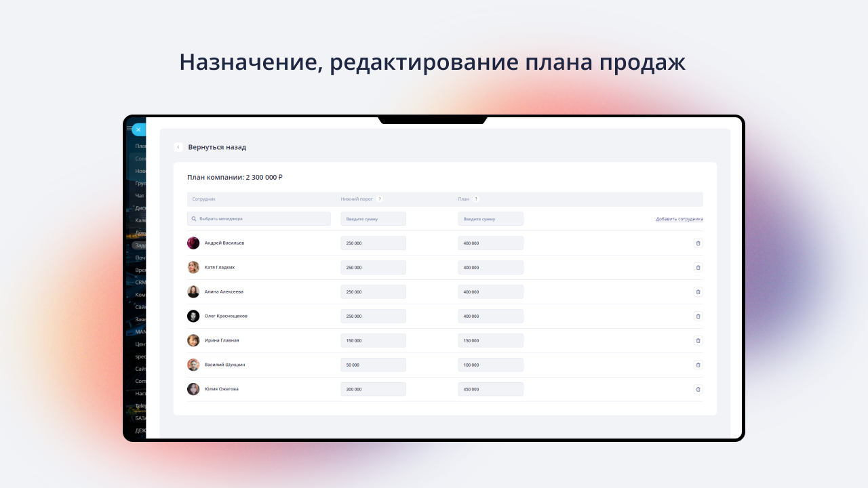Click Василий Шукшин's threshold field 50 000
The width and height of the screenshot is (868, 488).
pyautogui.click(x=374, y=365)
